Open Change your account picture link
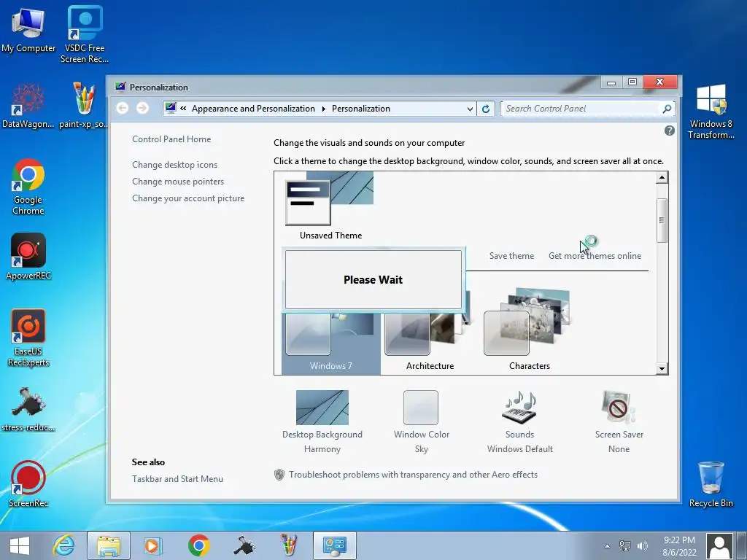Image resolution: width=747 pixels, height=560 pixels. pyautogui.click(x=188, y=198)
